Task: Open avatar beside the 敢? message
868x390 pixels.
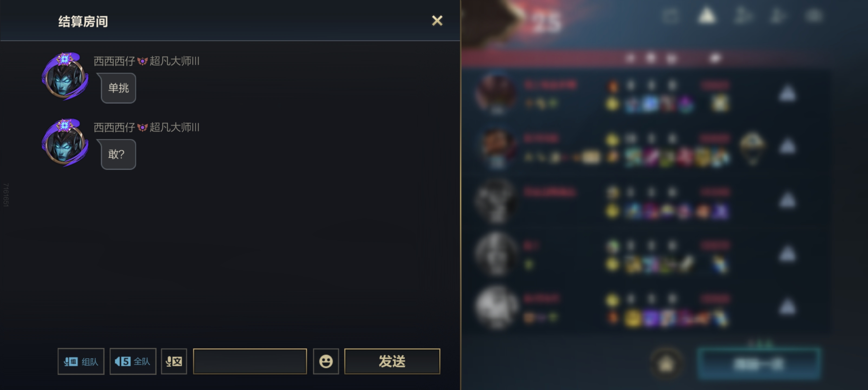Action: 65,143
